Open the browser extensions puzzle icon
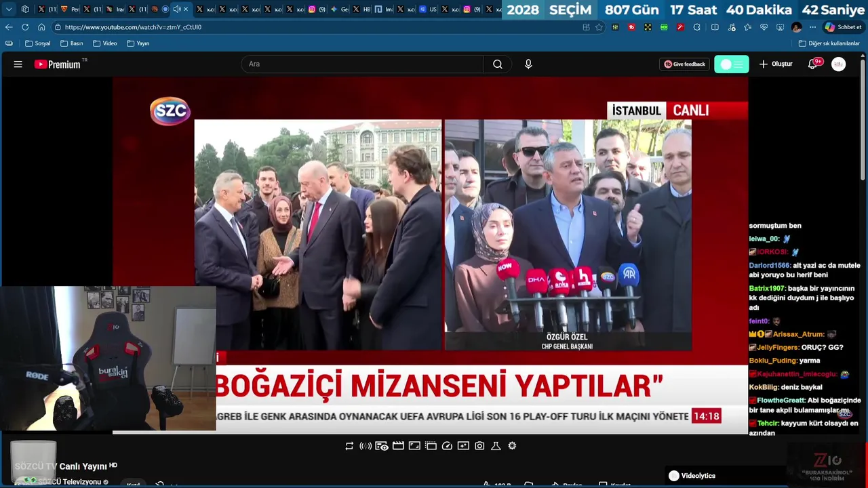The height and width of the screenshot is (488, 868). (696, 27)
